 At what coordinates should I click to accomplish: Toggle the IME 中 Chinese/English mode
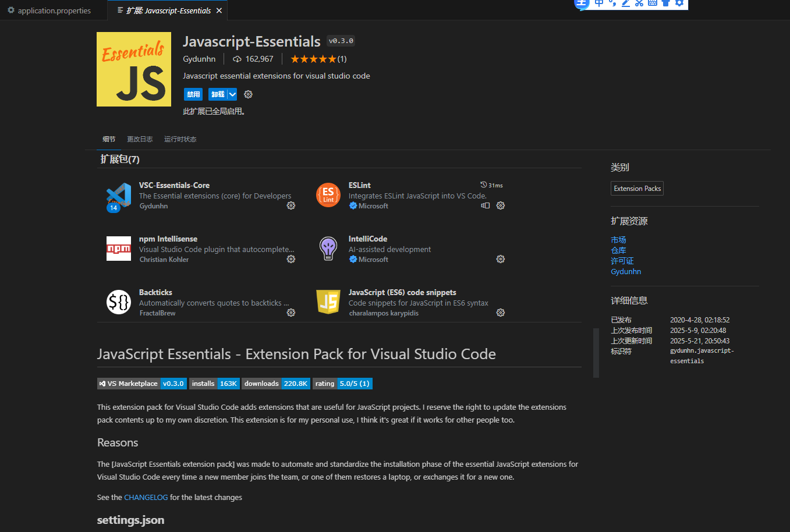599,3
